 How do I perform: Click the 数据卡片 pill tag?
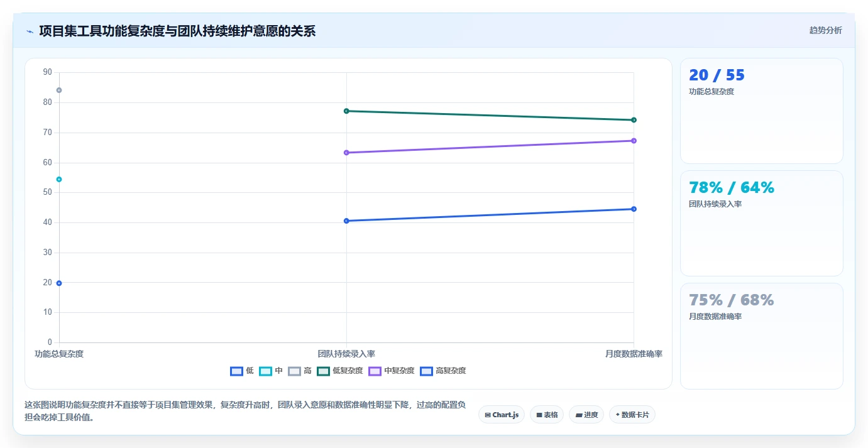tap(632, 415)
